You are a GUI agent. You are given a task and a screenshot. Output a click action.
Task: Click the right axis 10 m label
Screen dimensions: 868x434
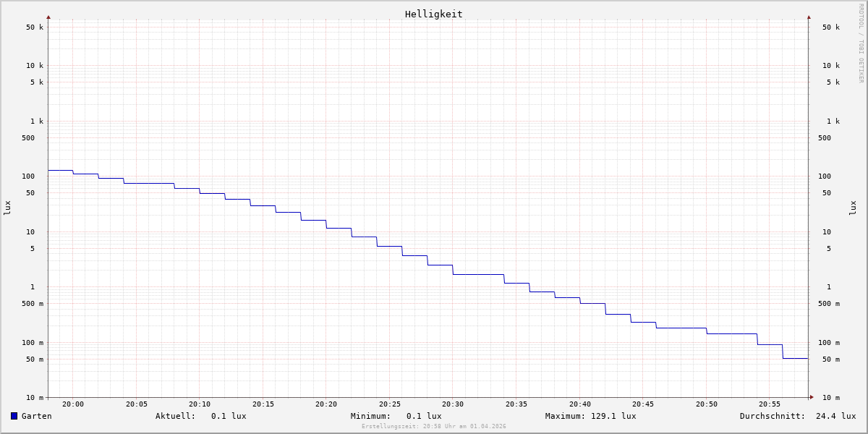(830, 398)
